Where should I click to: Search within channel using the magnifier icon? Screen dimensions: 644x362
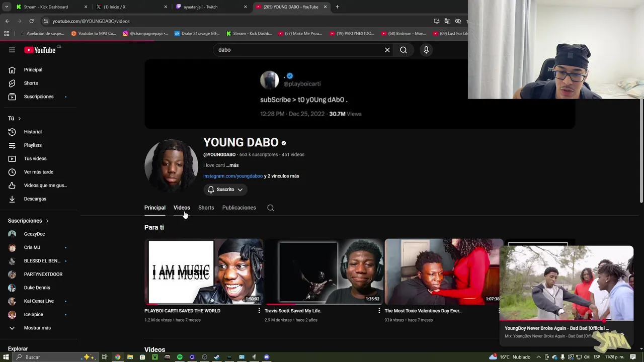(x=271, y=208)
